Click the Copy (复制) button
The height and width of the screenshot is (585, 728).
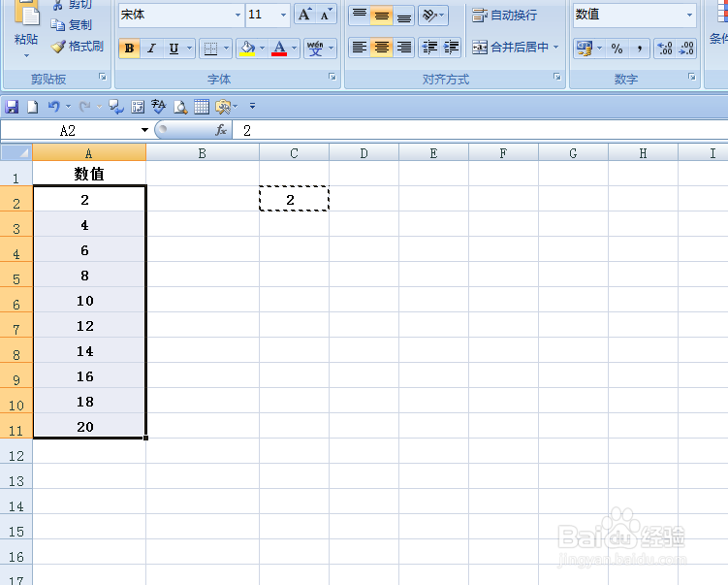71,24
